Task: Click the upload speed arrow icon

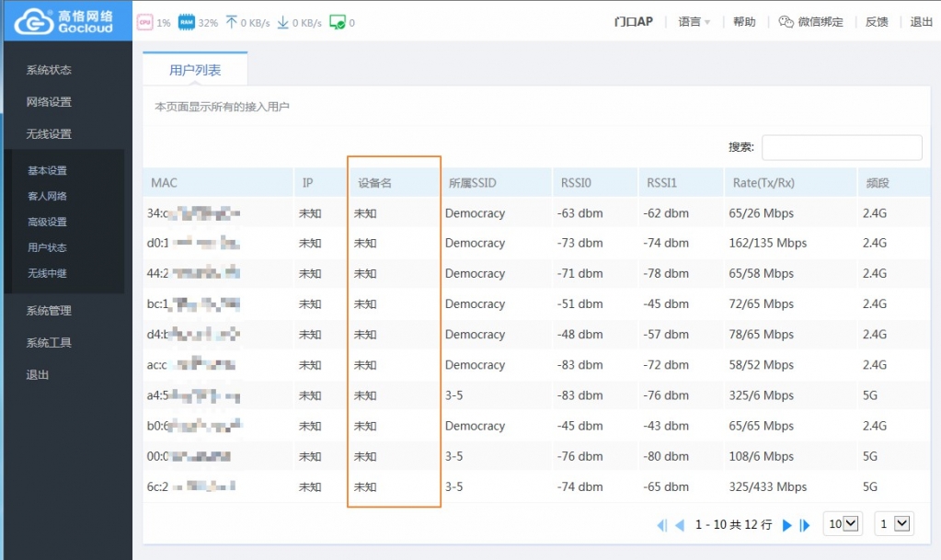Action: (x=231, y=22)
